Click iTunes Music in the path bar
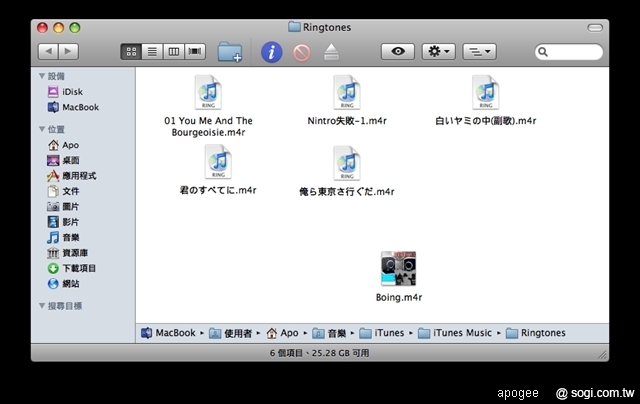This screenshot has width=640, height=404. point(455,333)
